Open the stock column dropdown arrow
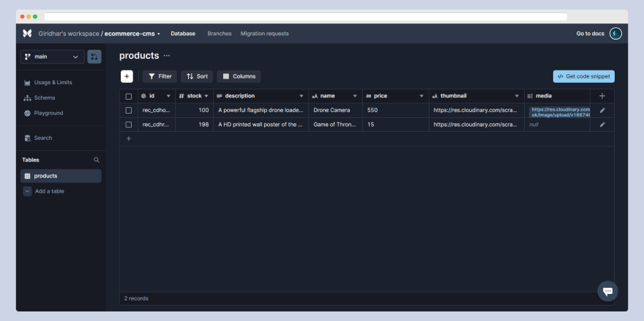Screen dimensions: 644x321 click(206, 96)
